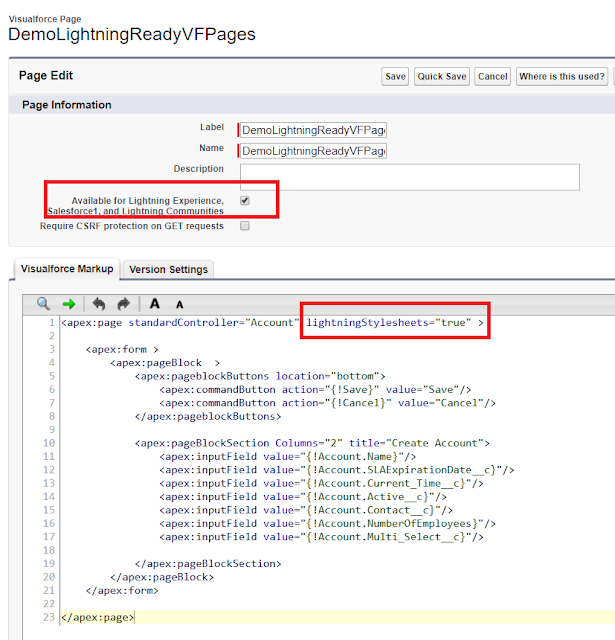Image resolution: width=615 pixels, height=640 pixels.
Task: Click inputField line for Account.Multi_Select__c
Action: click(321, 537)
